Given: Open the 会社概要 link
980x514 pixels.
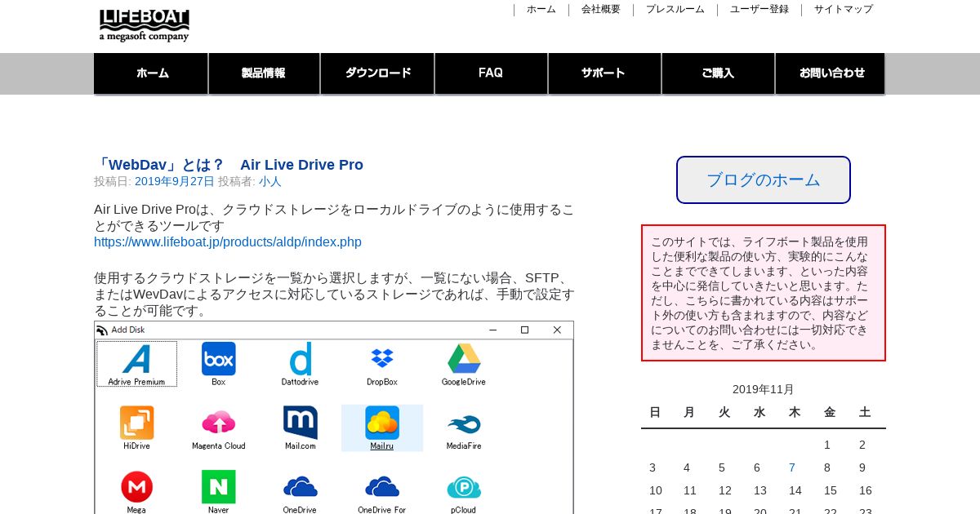Looking at the screenshot, I should click(601, 9).
